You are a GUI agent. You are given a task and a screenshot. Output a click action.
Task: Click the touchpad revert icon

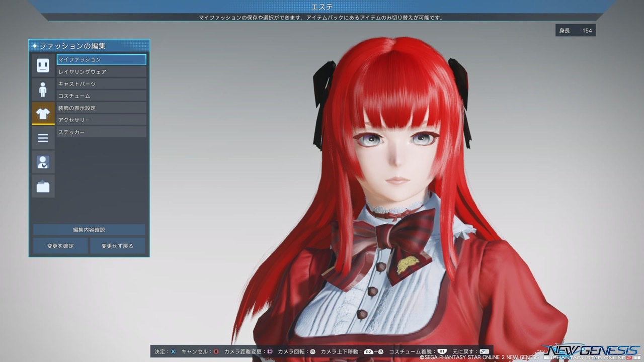pyautogui.click(x=484, y=351)
